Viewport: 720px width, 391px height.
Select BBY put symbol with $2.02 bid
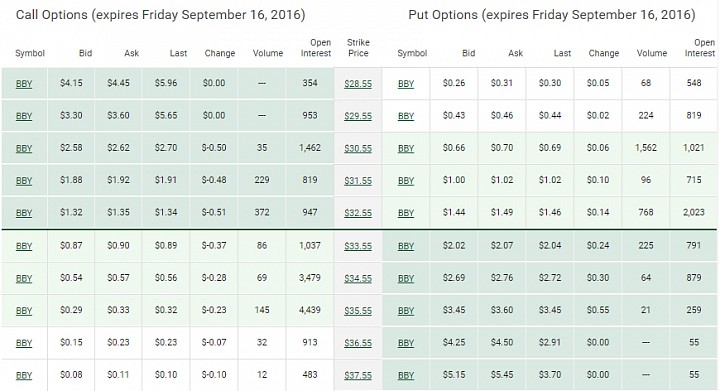(x=406, y=246)
